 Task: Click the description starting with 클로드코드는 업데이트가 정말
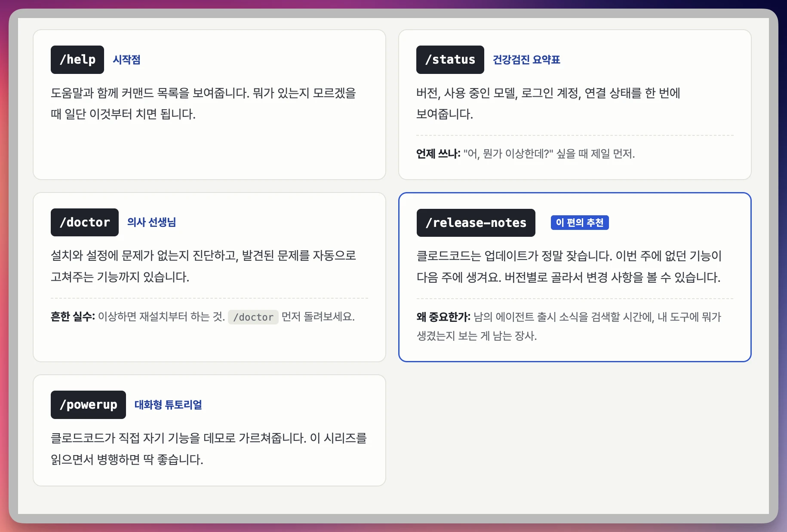point(569,267)
